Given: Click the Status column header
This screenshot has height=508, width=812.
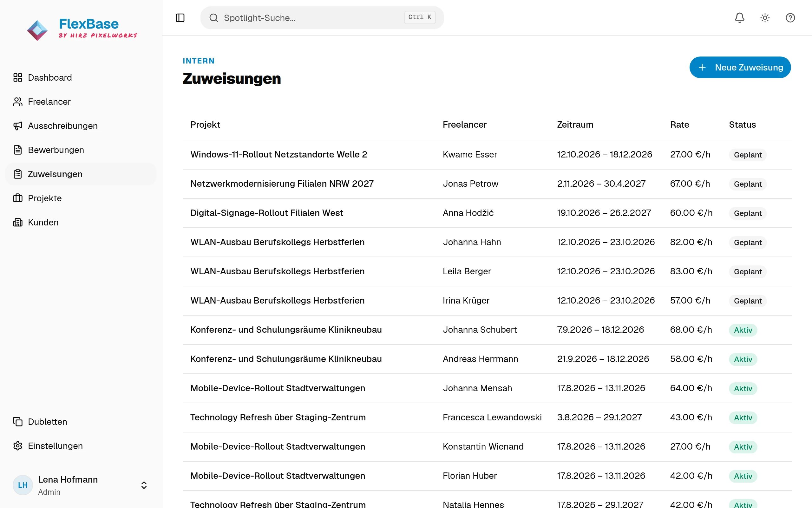Looking at the screenshot, I should (x=742, y=125).
